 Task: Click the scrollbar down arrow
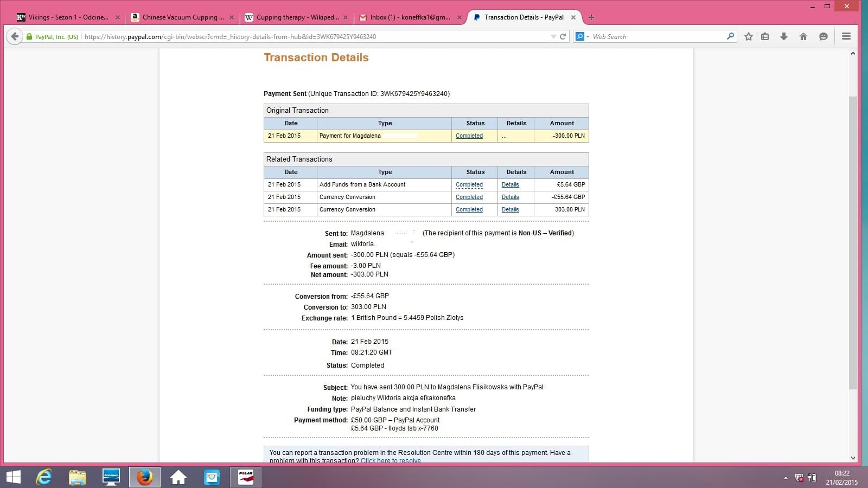click(853, 458)
